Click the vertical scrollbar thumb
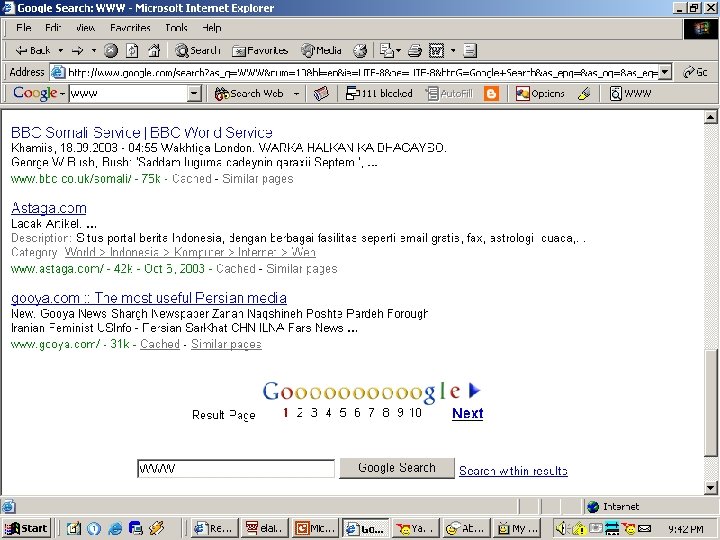Screen dimensions: 720x540 click(711, 403)
